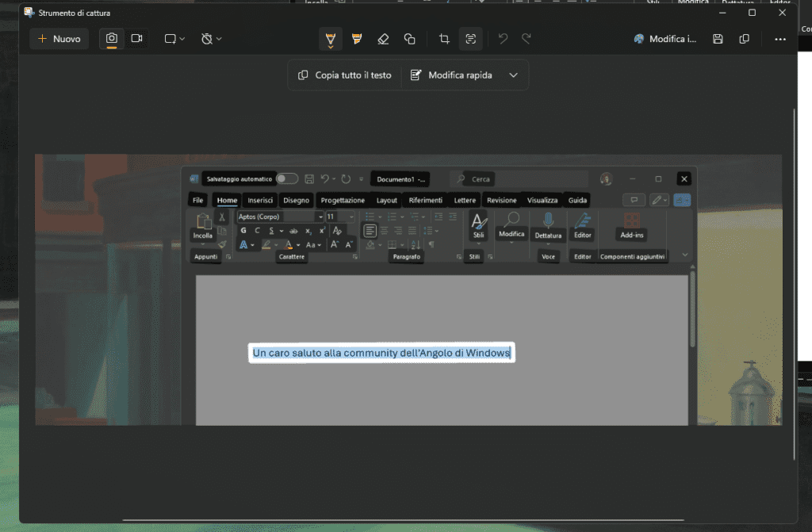812x532 pixels.
Task: Toggle the text actions tool
Action: [x=470, y=39]
